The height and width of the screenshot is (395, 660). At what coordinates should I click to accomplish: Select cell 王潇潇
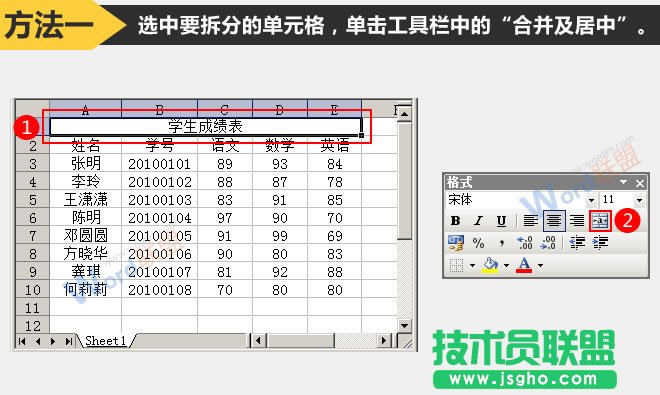(x=85, y=200)
